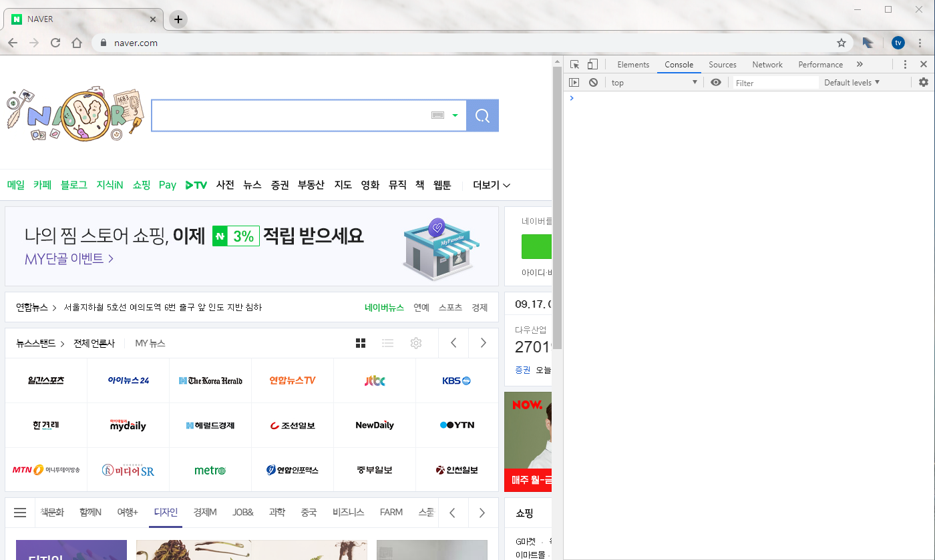The width and height of the screenshot is (935, 560).
Task: Expand search autocomplete dropdown arrow
Action: 455,115
